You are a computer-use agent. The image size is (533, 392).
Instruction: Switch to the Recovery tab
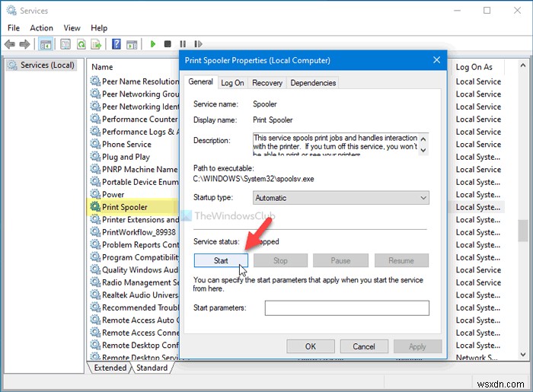tap(267, 83)
